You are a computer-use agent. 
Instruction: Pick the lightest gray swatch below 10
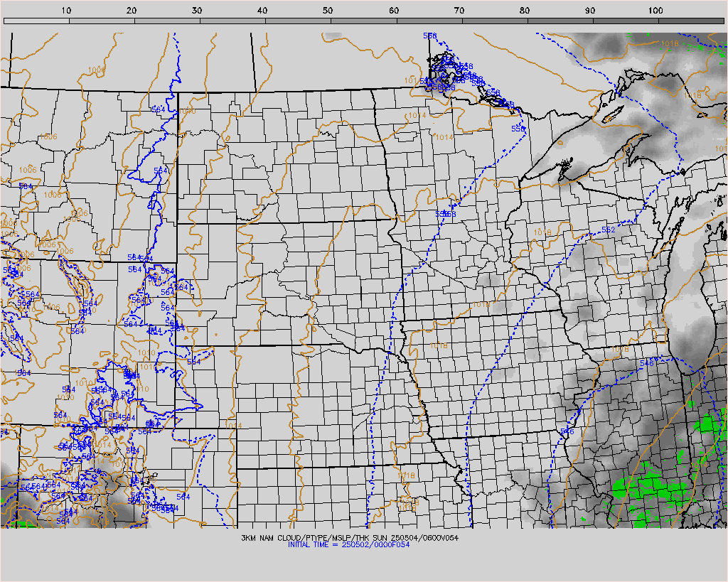point(37,21)
